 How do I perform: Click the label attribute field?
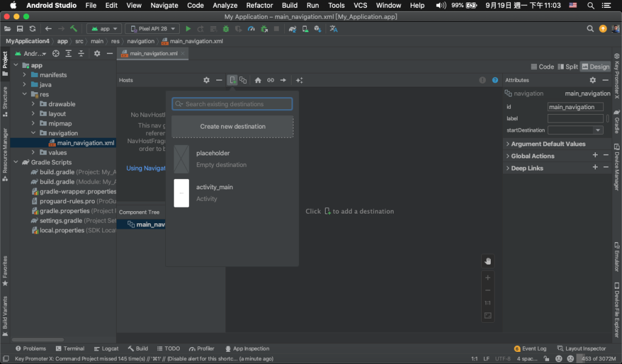click(x=575, y=118)
